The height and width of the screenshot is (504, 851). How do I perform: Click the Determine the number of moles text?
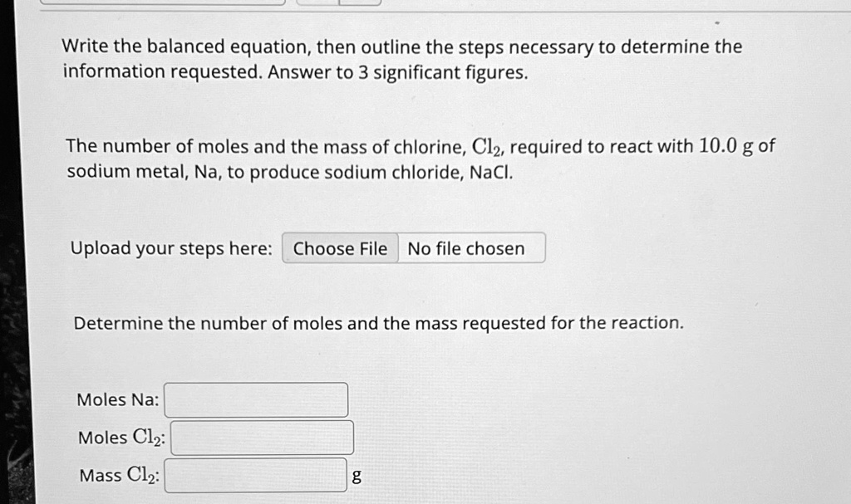click(377, 323)
